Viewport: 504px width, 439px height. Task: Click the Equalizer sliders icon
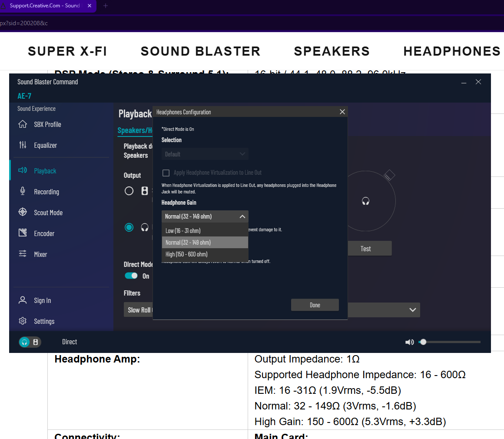pyautogui.click(x=23, y=145)
